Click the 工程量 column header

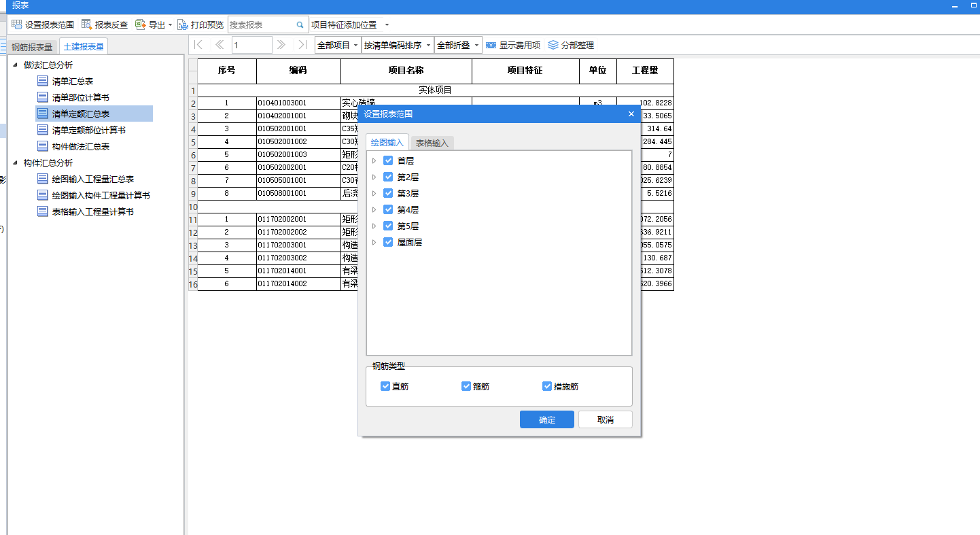tap(645, 71)
